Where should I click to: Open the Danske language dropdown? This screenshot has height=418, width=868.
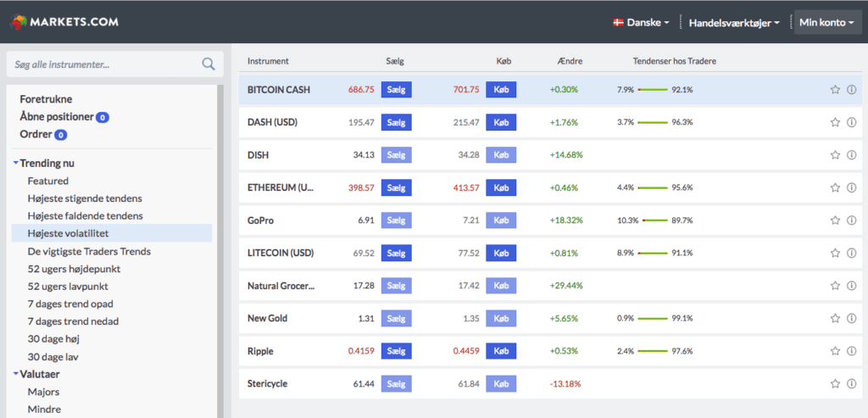coord(641,23)
